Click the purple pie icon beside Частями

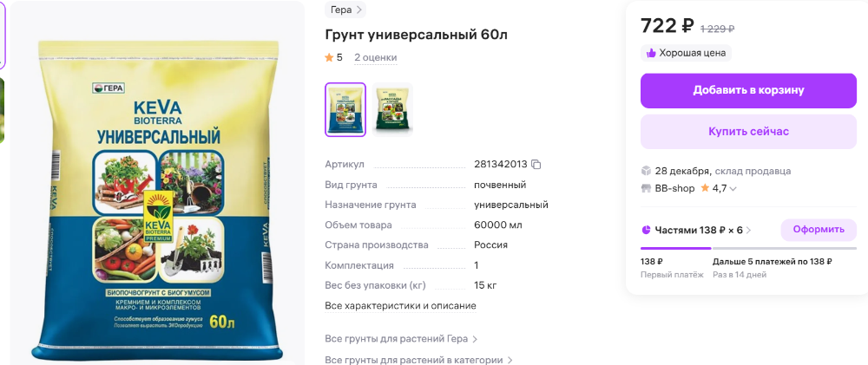coord(646,230)
